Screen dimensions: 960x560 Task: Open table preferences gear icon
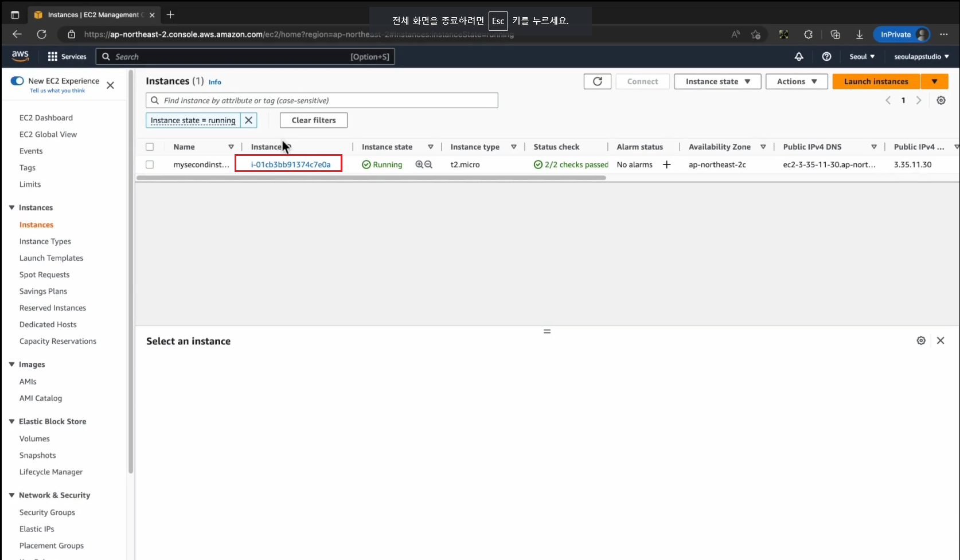tap(941, 100)
